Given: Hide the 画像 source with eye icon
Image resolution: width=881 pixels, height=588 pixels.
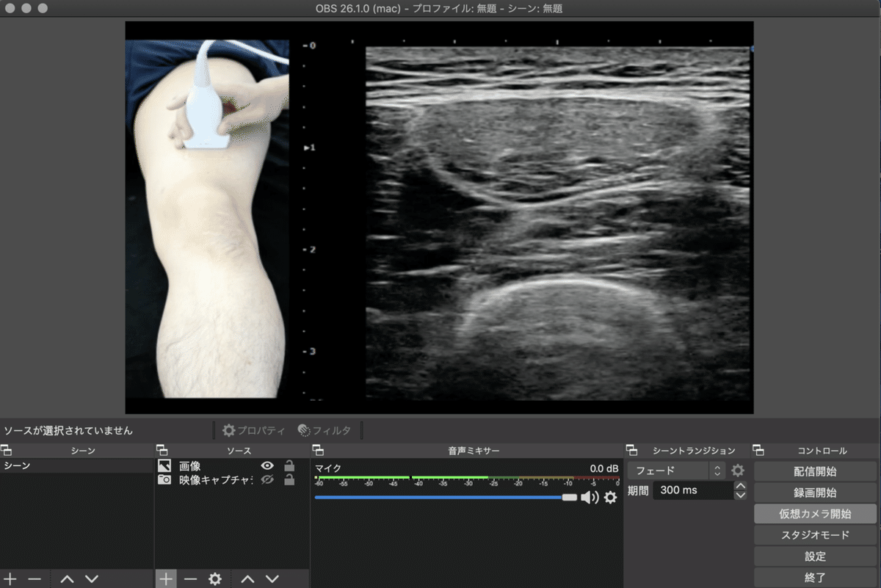Looking at the screenshot, I should point(267,465).
